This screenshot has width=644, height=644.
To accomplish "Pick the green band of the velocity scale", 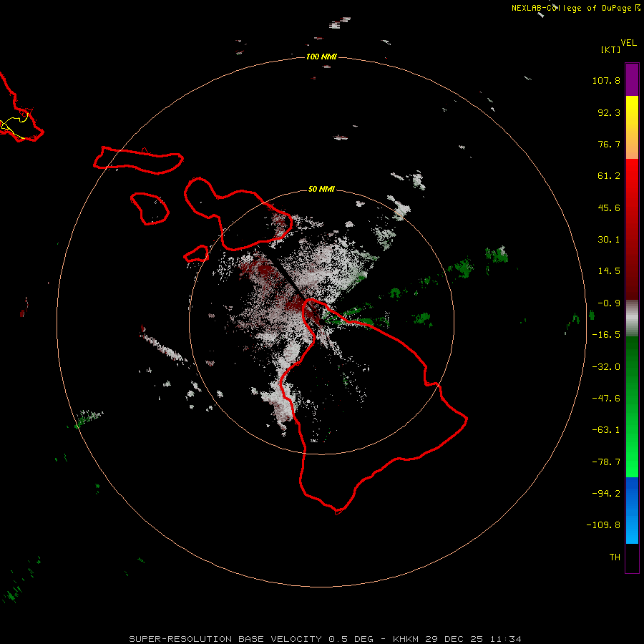I will [632, 406].
